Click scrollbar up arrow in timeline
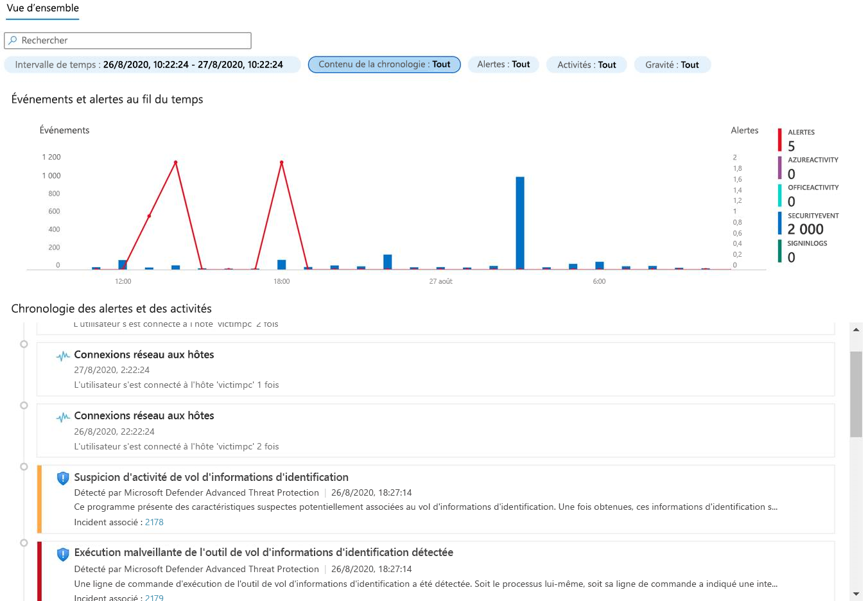868x601 pixels. tap(856, 329)
